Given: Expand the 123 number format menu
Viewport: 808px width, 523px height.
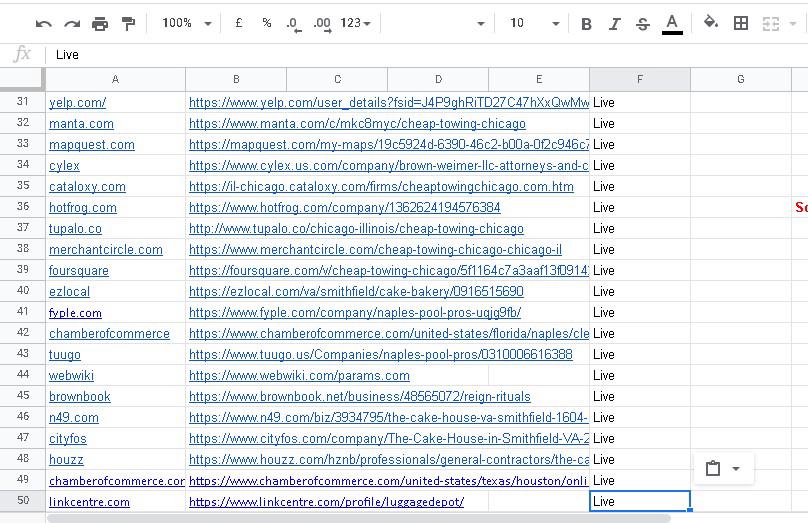Looking at the screenshot, I should click(356, 23).
